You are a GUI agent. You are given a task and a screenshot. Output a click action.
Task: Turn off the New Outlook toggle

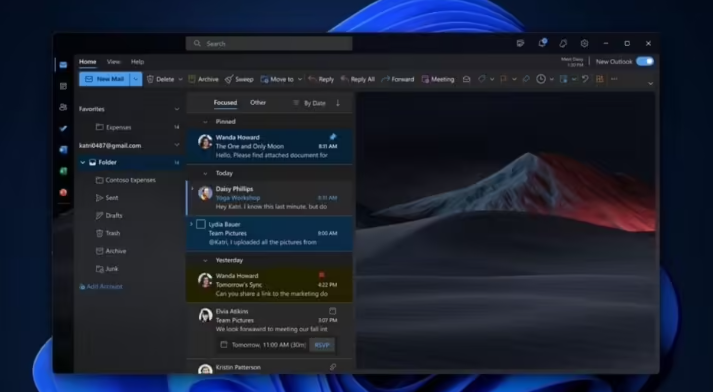click(644, 61)
